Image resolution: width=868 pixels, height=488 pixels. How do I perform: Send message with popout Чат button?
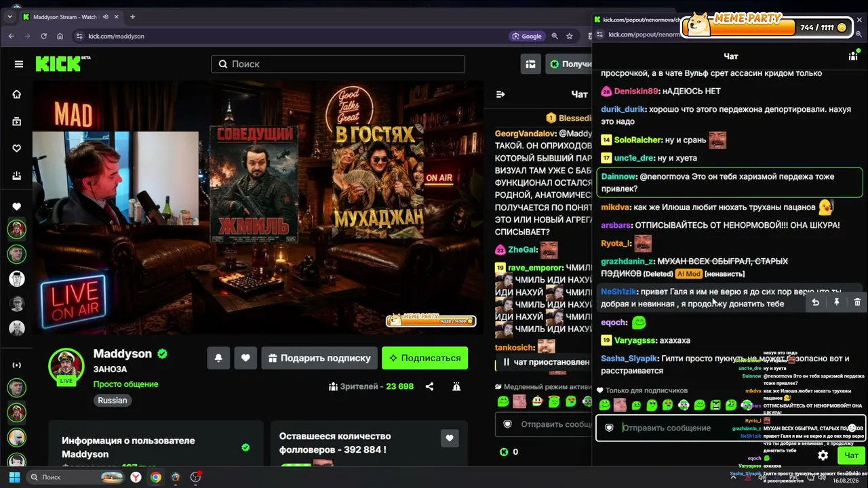pos(851,455)
